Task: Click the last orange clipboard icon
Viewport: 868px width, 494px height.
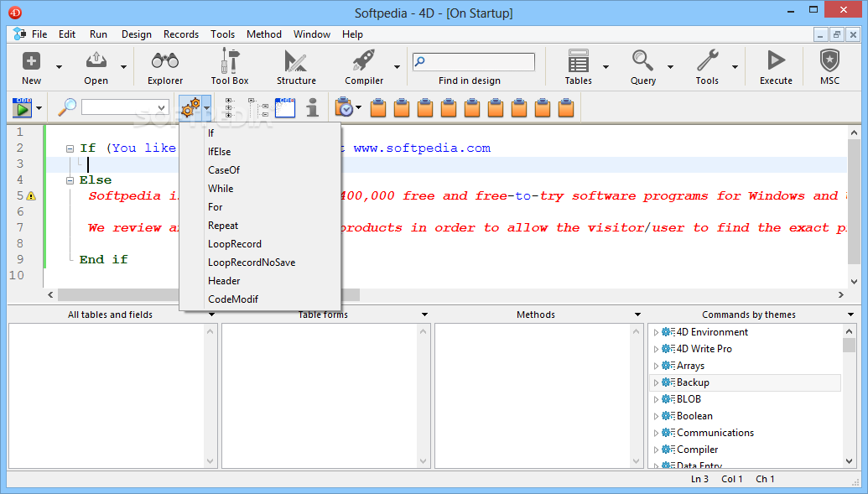Action: coord(566,107)
